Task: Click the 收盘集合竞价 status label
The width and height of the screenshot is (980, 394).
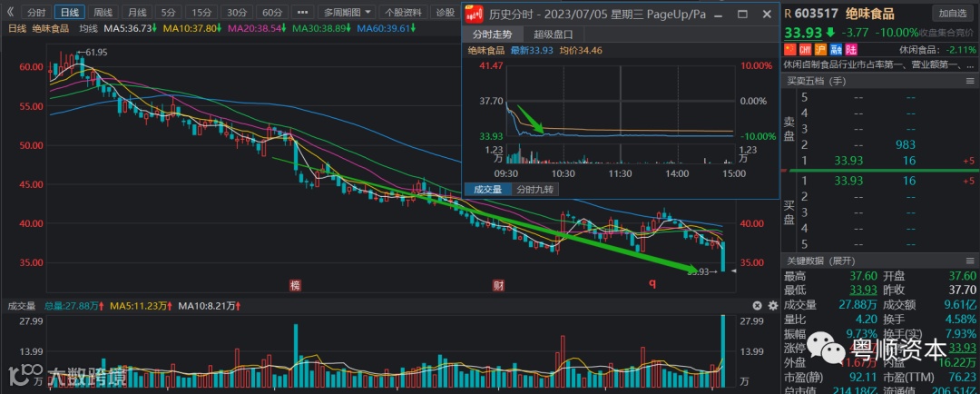Action: 947,33
